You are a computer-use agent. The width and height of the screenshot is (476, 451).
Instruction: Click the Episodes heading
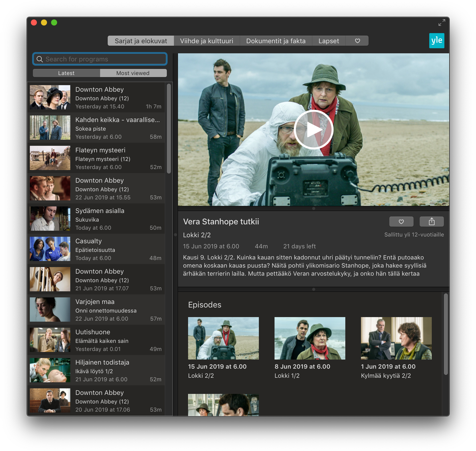(x=205, y=305)
